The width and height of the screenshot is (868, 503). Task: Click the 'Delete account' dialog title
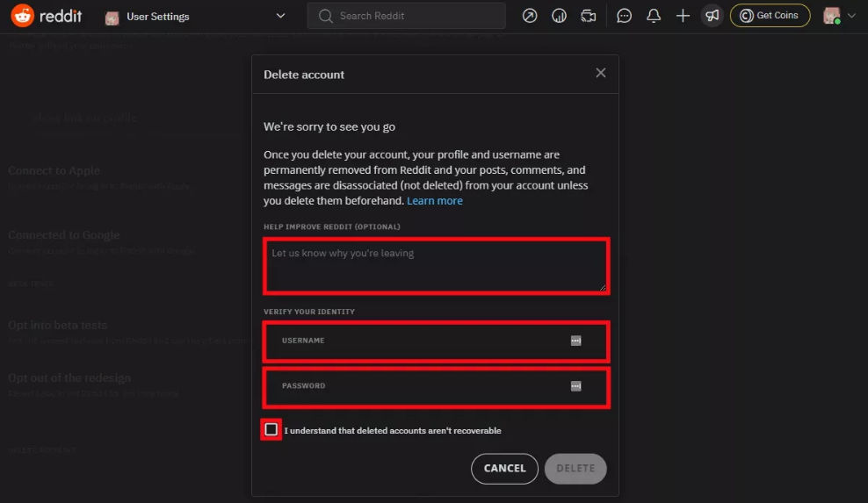click(x=304, y=75)
